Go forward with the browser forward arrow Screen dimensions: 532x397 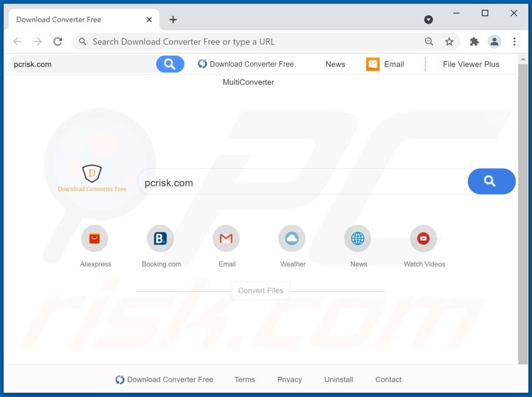click(x=38, y=41)
